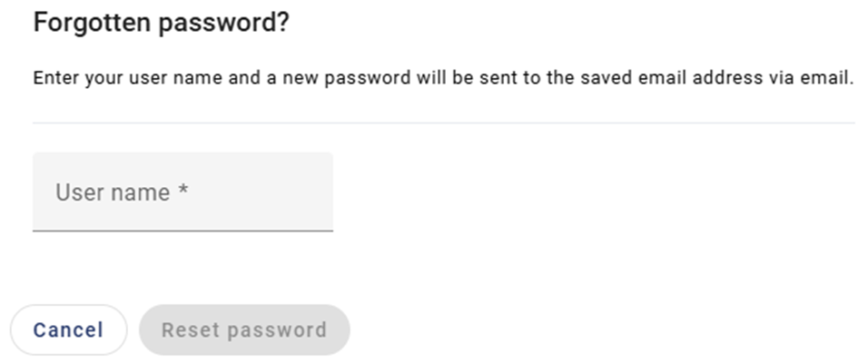Screen dimensions: 868x364
Task: Click the instruction text about the saved email
Action: pyautogui.click(x=443, y=78)
